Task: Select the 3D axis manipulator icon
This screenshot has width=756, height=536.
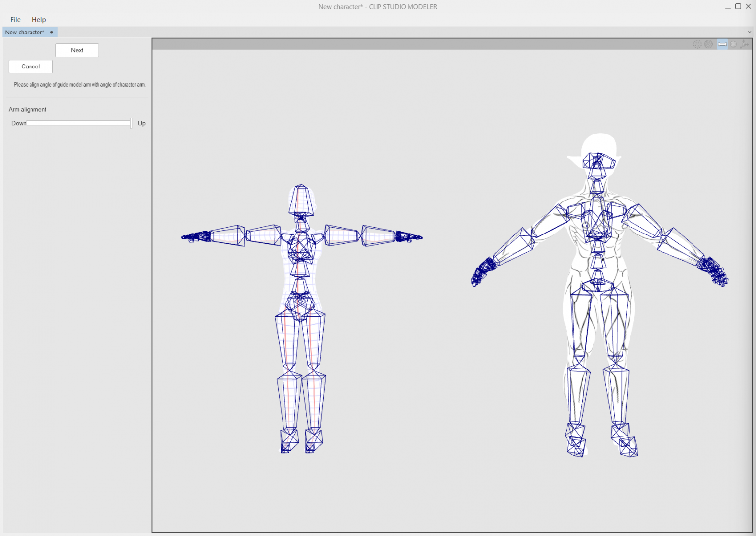Action: [x=744, y=44]
